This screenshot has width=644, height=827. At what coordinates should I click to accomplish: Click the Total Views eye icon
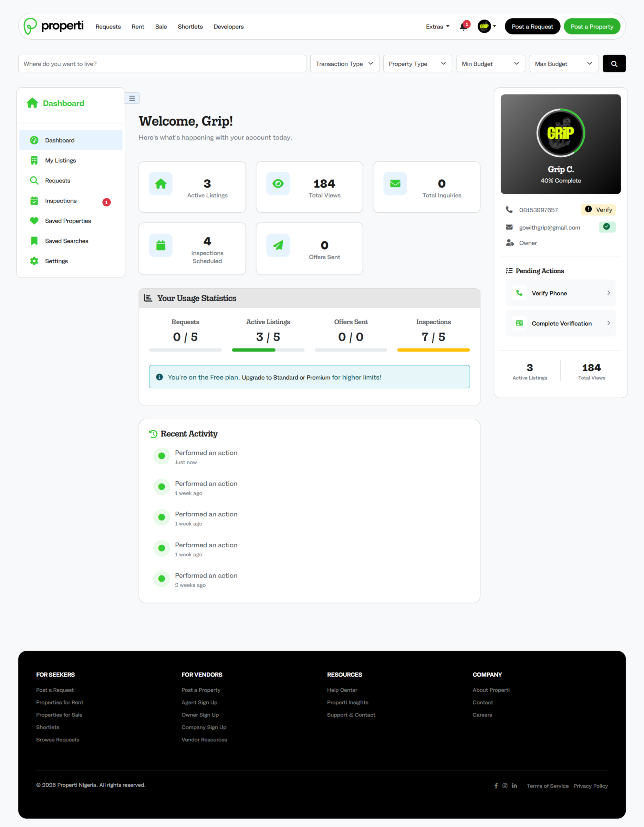(x=278, y=183)
